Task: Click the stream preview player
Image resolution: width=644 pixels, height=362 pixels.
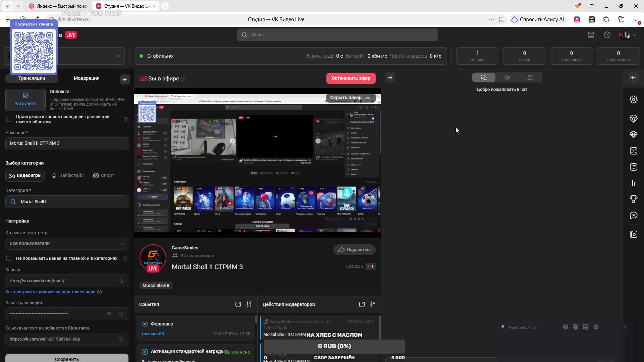Action: click(x=258, y=163)
